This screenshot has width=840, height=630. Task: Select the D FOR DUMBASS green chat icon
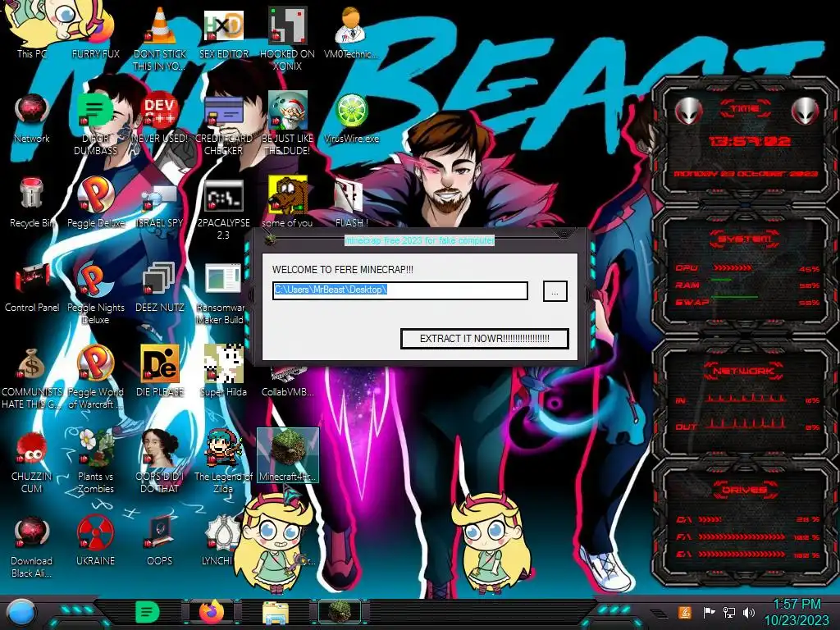(95, 123)
